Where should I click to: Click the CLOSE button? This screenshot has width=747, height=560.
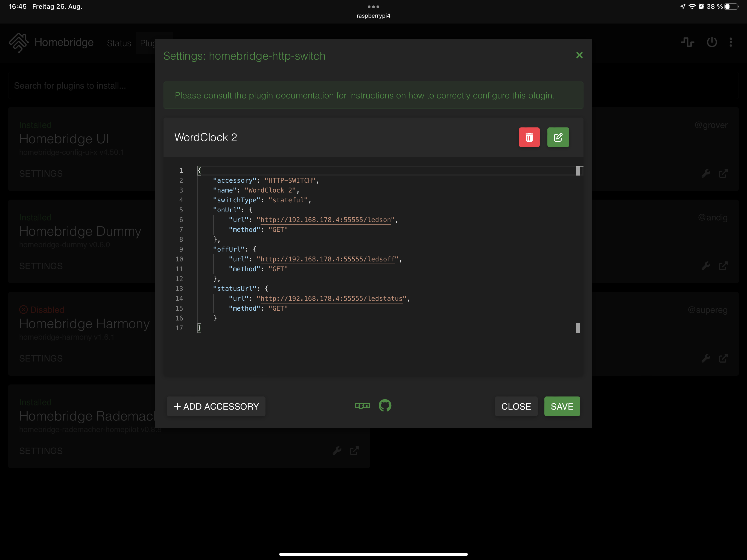click(516, 406)
